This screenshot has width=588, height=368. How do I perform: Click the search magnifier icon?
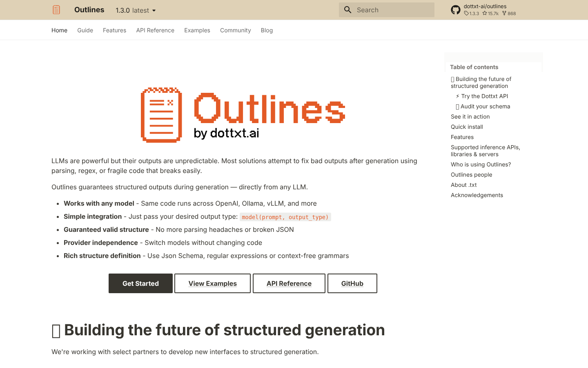pyautogui.click(x=348, y=10)
